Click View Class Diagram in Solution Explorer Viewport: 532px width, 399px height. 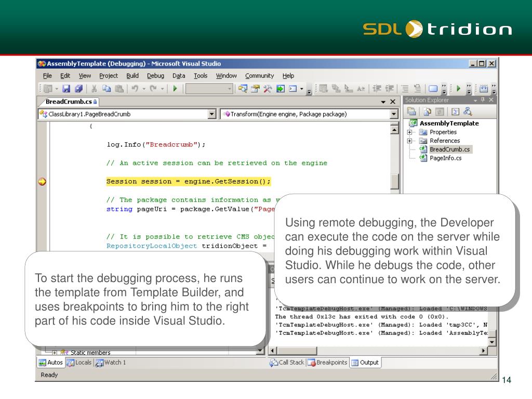pos(468,112)
